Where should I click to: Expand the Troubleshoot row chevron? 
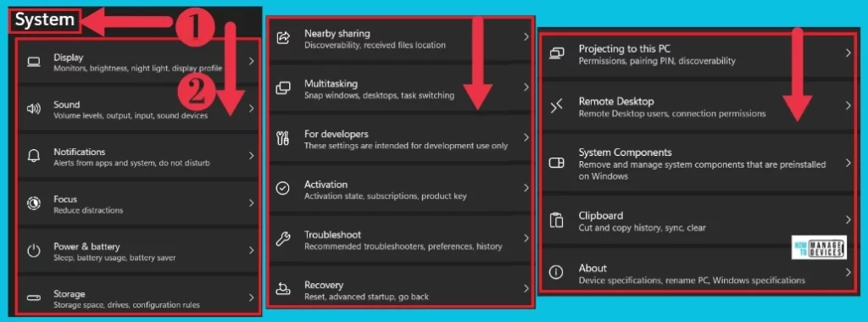[x=526, y=238]
